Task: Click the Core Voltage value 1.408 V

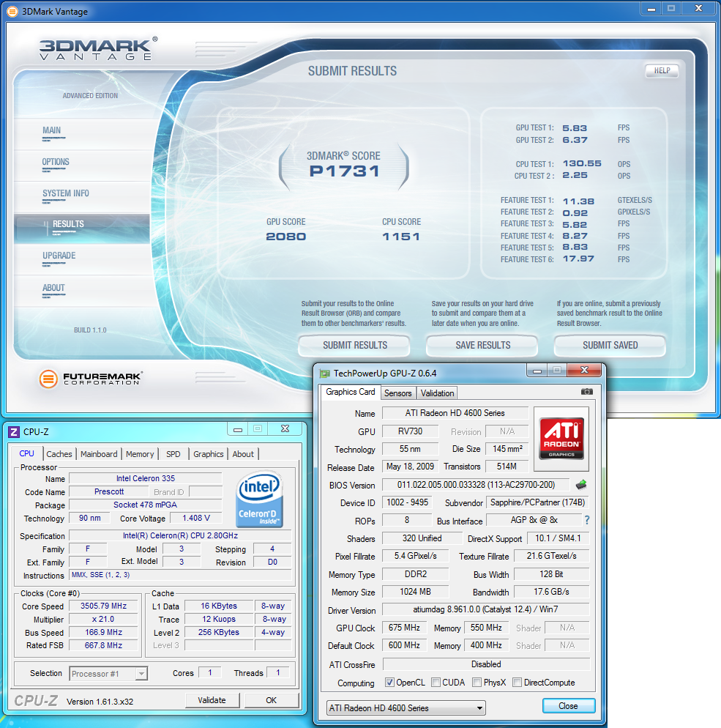Action: [x=195, y=518]
